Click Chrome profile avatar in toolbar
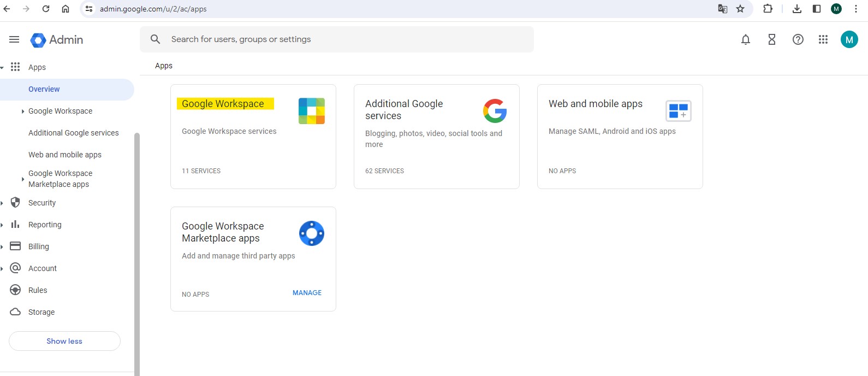 click(836, 9)
